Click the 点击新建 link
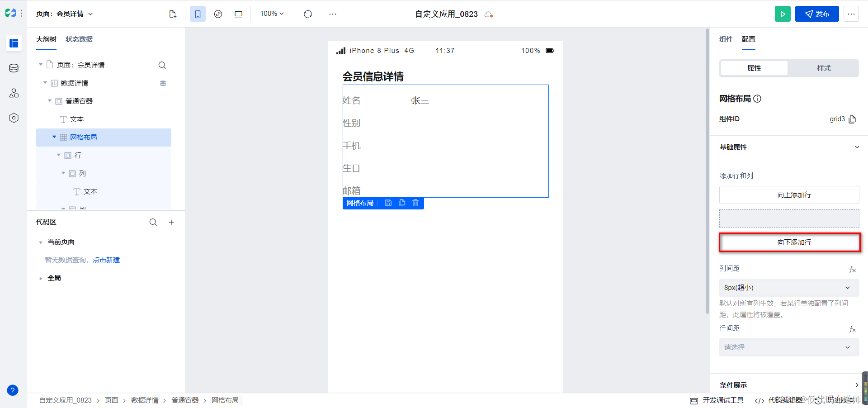This screenshot has width=868, height=408. coord(106,260)
